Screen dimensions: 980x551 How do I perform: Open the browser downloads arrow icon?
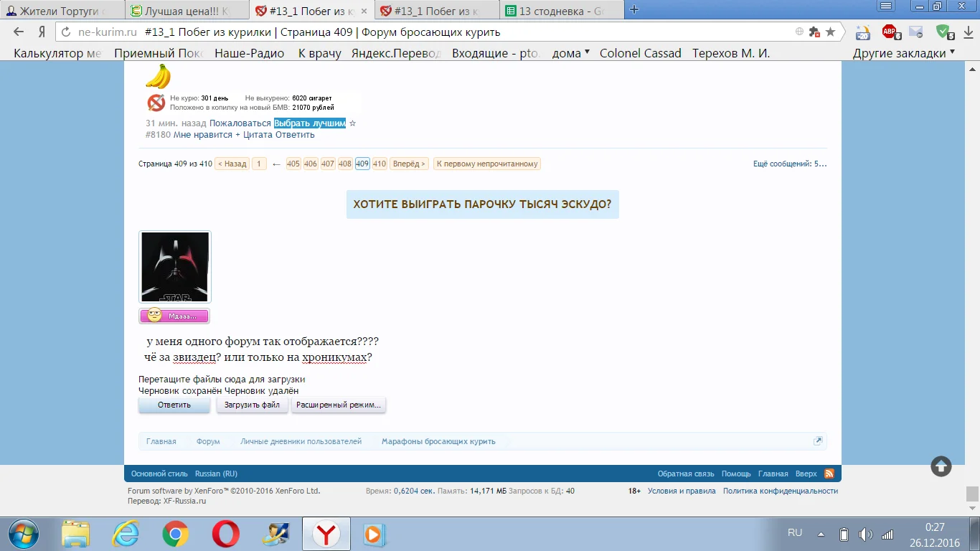967,32
